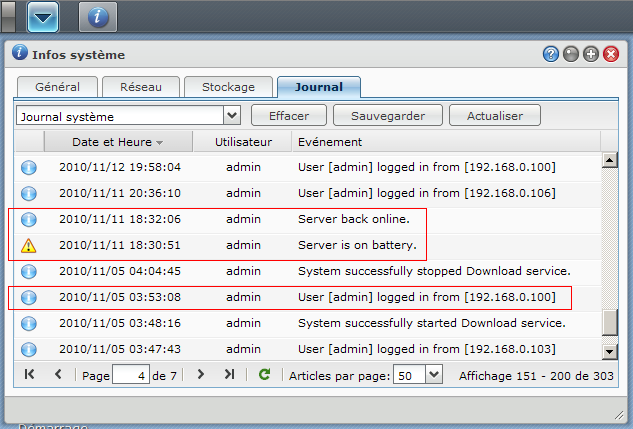This screenshot has width=633, height=429.
Task: Click the Actualiser button
Action: pyautogui.click(x=494, y=116)
